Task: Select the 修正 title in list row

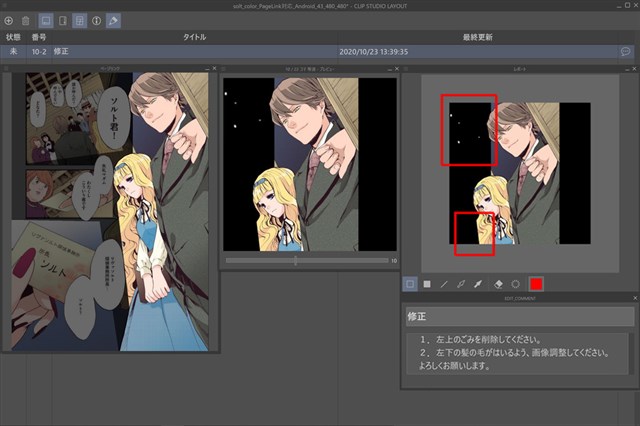Action: click(x=61, y=51)
